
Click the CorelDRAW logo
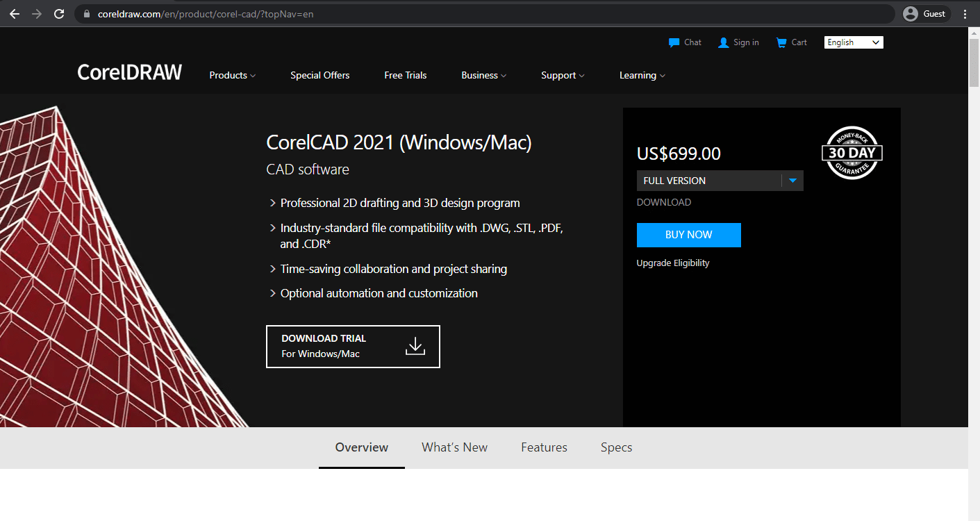pyautogui.click(x=130, y=72)
